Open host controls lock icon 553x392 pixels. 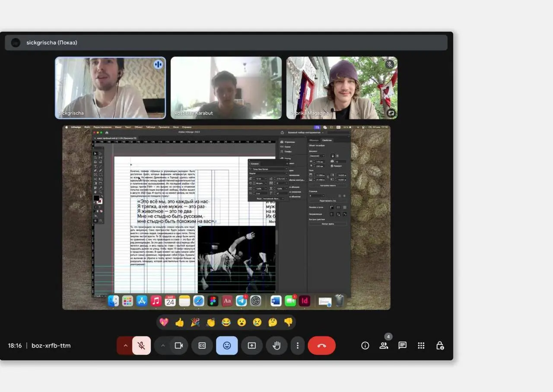[440, 345]
